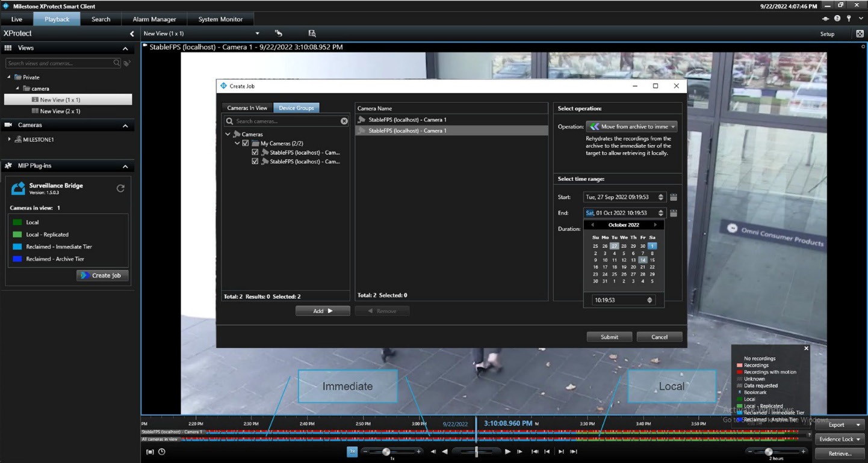
Task: Open the Operation dropdown
Action: (631, 127)
